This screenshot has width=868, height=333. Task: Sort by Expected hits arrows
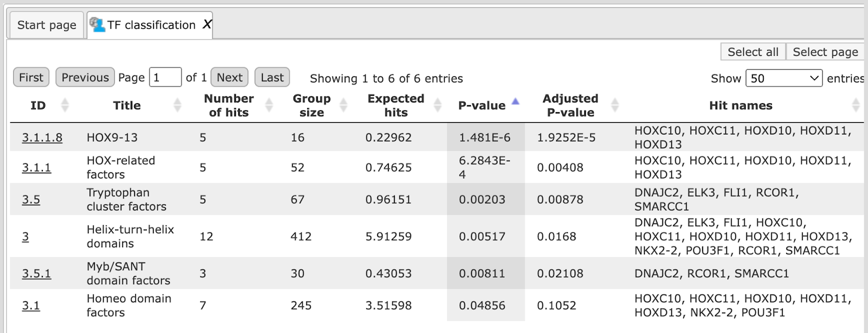click(438, 105)
